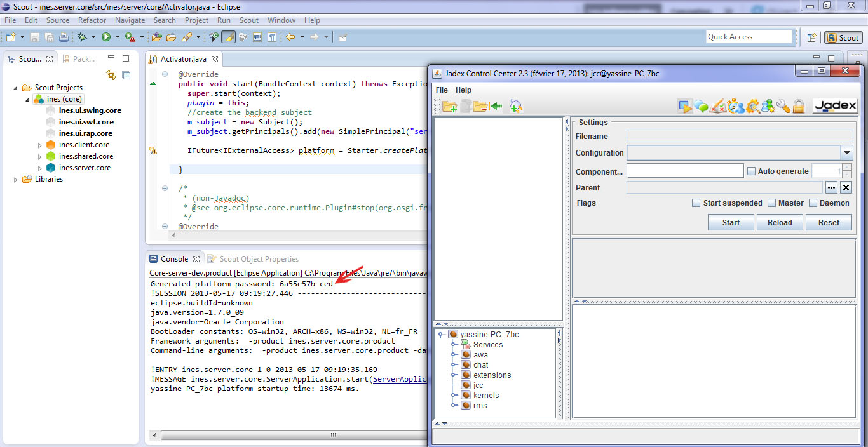
Task: Click Open Perspective icon beside Scout
Action: (811, 37)
